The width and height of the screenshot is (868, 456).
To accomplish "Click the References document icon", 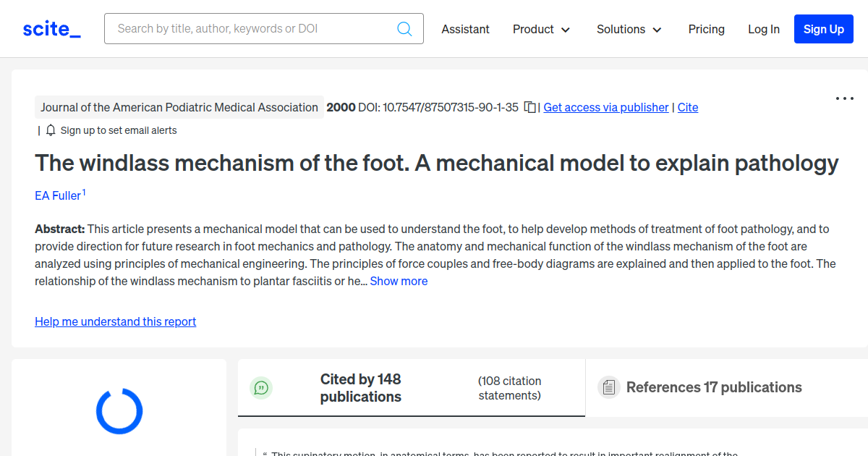I will 610,387.
